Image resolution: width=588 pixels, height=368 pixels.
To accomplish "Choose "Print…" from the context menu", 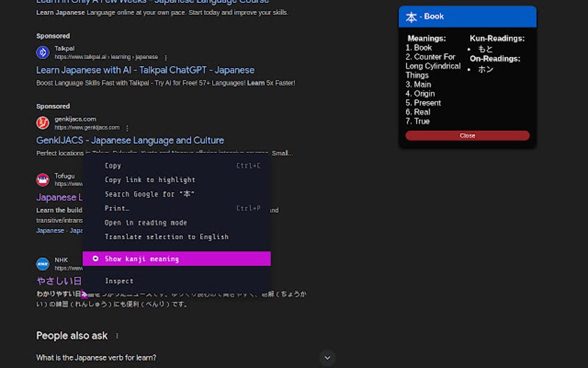I will (x=117, y=208).
